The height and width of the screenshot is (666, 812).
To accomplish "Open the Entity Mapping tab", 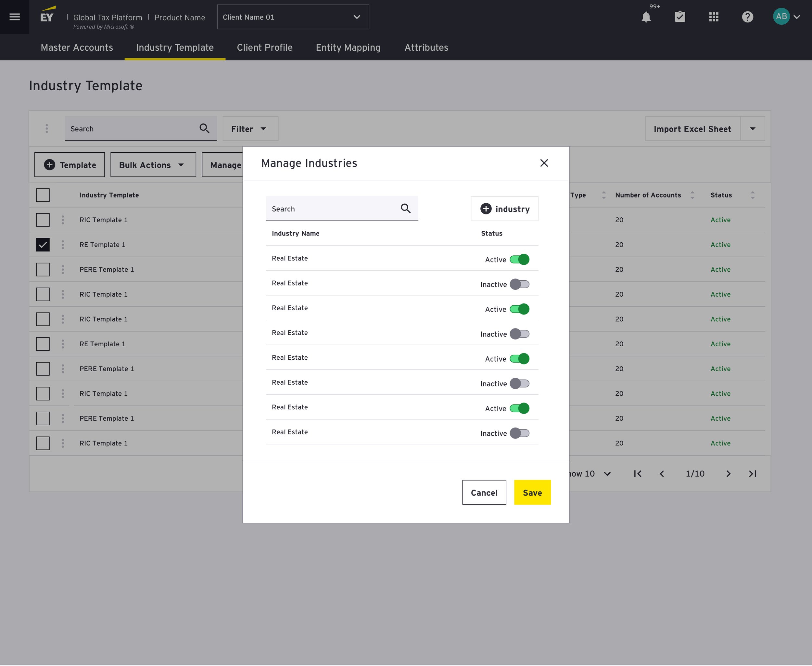I will pyautogui.click(x=348, y=47).
